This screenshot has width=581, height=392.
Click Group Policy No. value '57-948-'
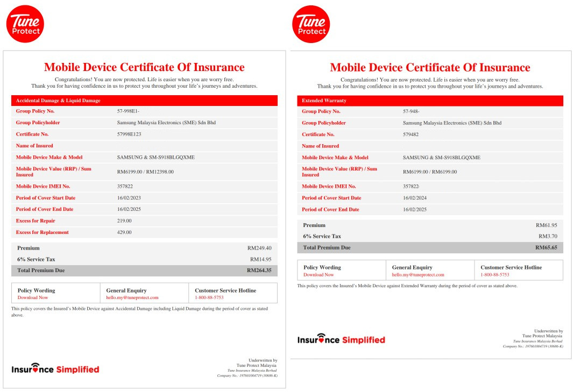tap(412, 111)
